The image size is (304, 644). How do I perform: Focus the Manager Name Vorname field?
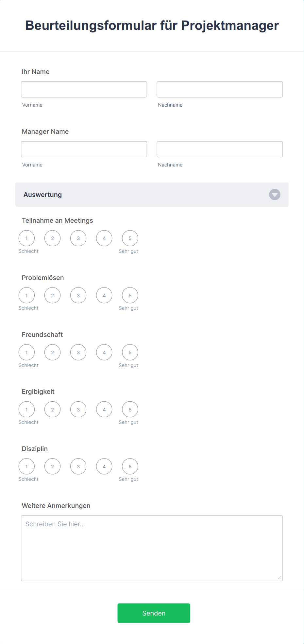click(84, 149)
